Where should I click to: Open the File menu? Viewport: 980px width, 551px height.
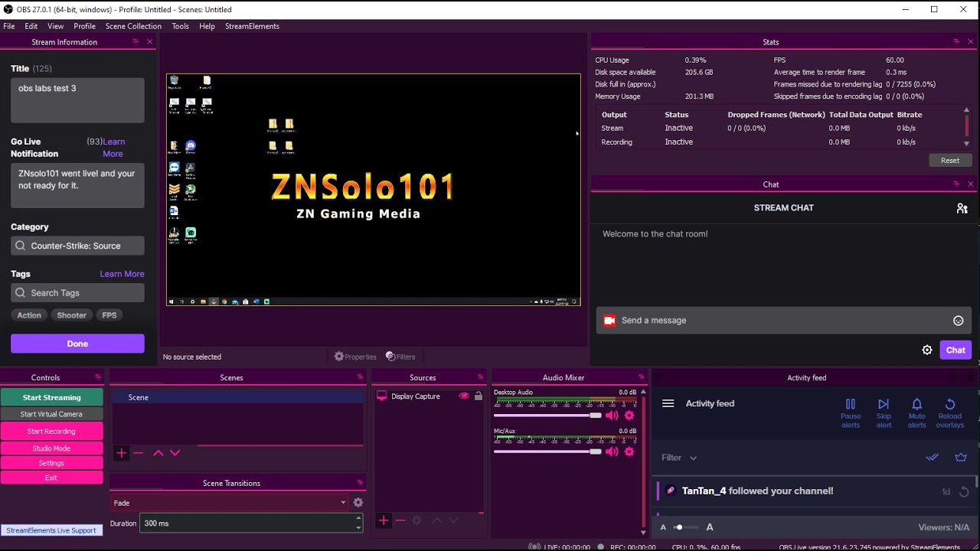coord(9,26)
